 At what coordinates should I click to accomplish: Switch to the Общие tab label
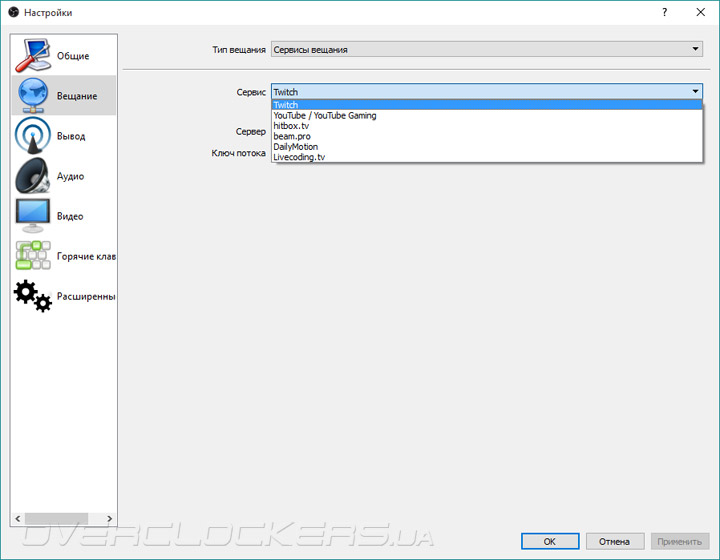click(x=73, y=56)
